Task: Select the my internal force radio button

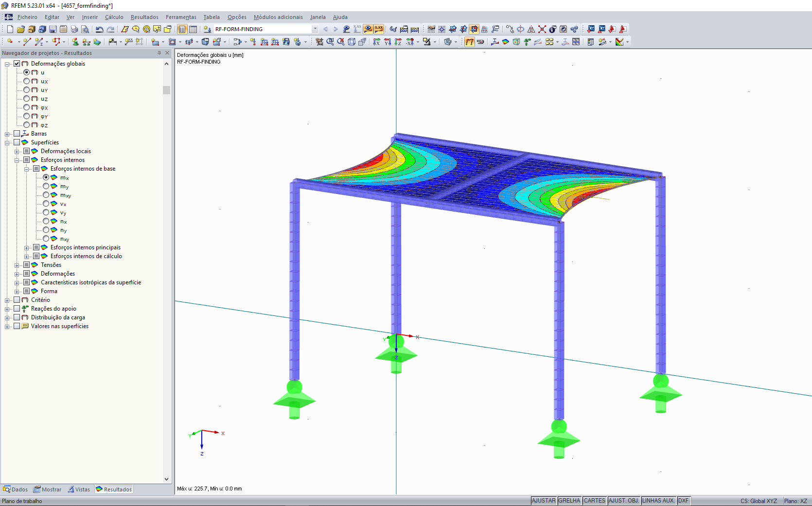Action: point(46,186)
